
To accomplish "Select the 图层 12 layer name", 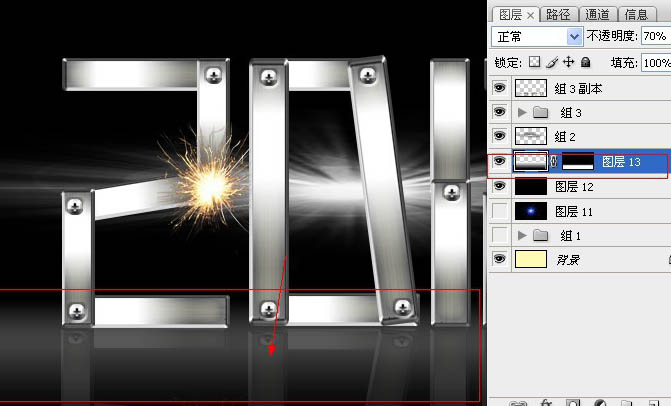I will pyautogui.click(x=574, y=186).
